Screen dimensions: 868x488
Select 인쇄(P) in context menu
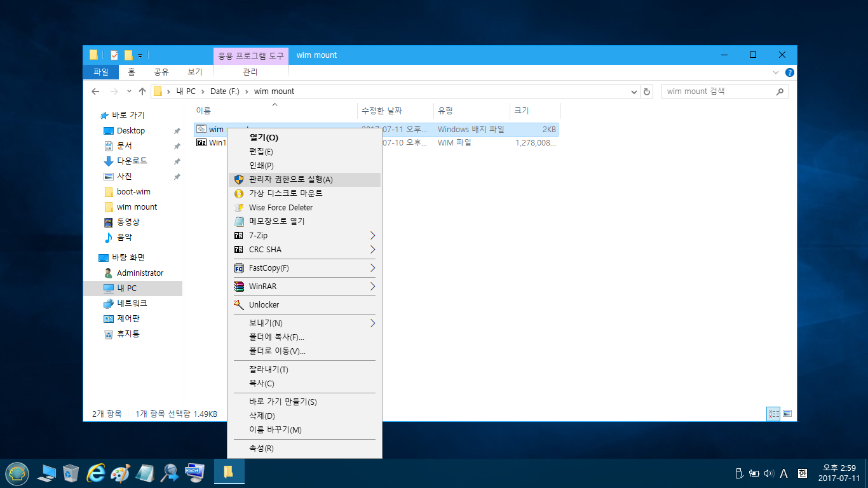tap(304, 165)
